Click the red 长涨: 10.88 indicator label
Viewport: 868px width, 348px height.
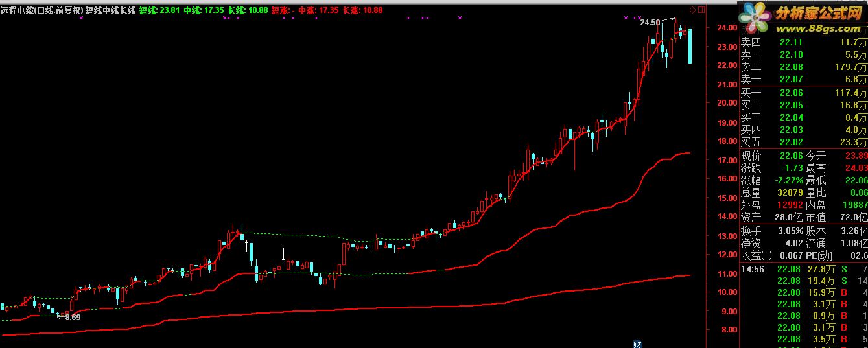point(362,10)
